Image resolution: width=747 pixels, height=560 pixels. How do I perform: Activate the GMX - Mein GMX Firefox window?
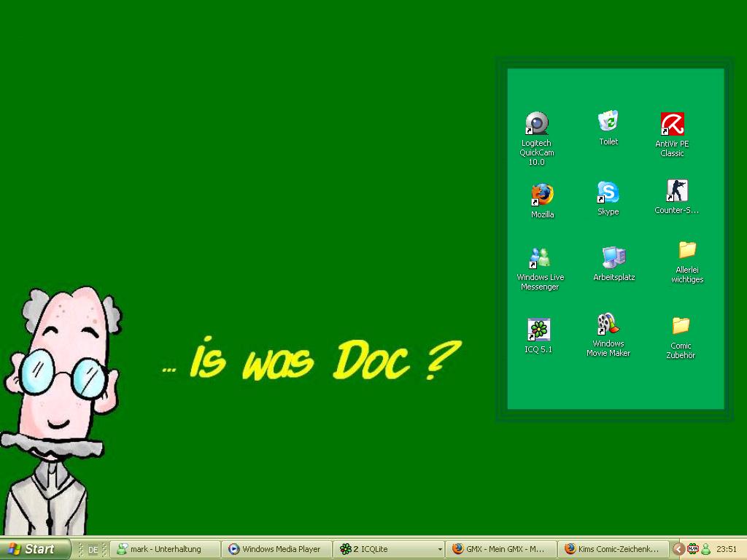500,549
